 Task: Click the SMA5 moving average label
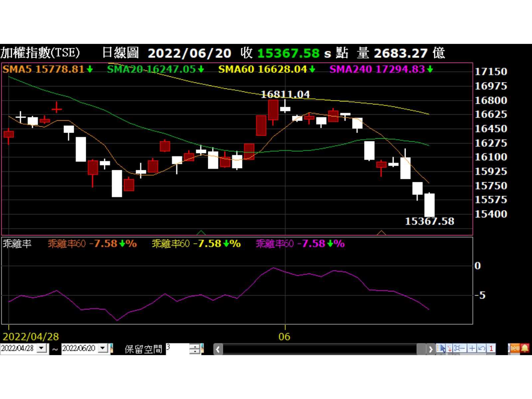[x=44, y=69]
